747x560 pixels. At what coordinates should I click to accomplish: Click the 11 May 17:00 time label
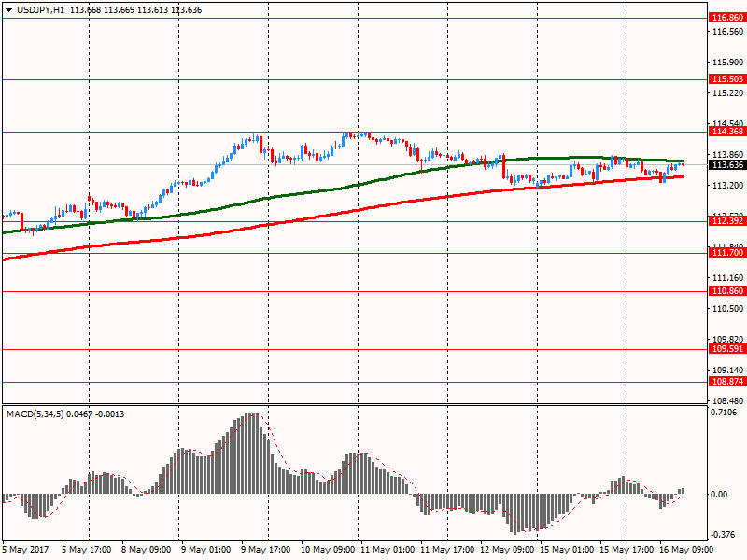(x=447, y=550)
